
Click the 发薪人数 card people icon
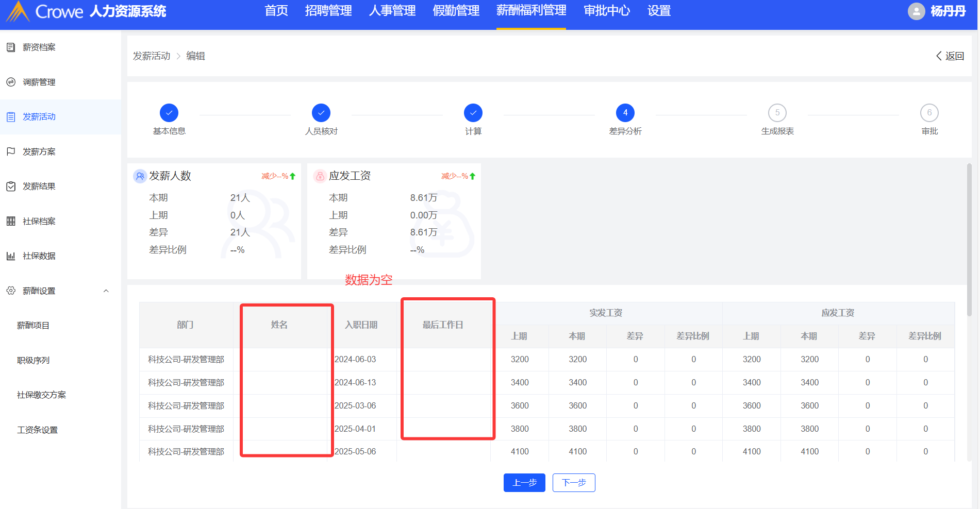[x=140, y=176]
